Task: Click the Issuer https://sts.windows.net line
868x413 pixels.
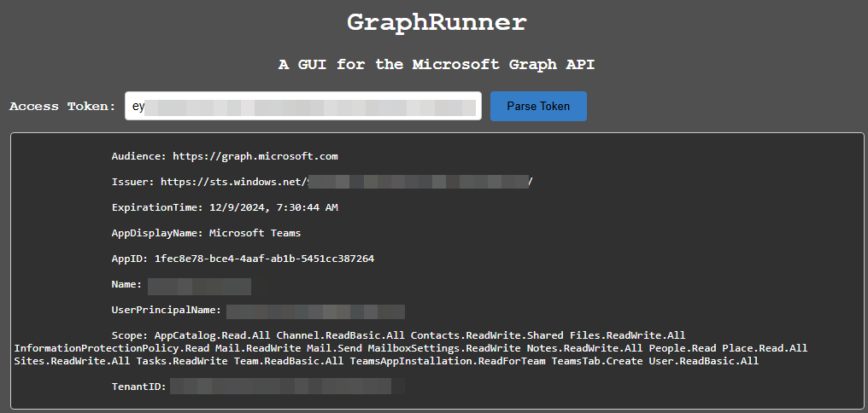Action: click(322, 182)
